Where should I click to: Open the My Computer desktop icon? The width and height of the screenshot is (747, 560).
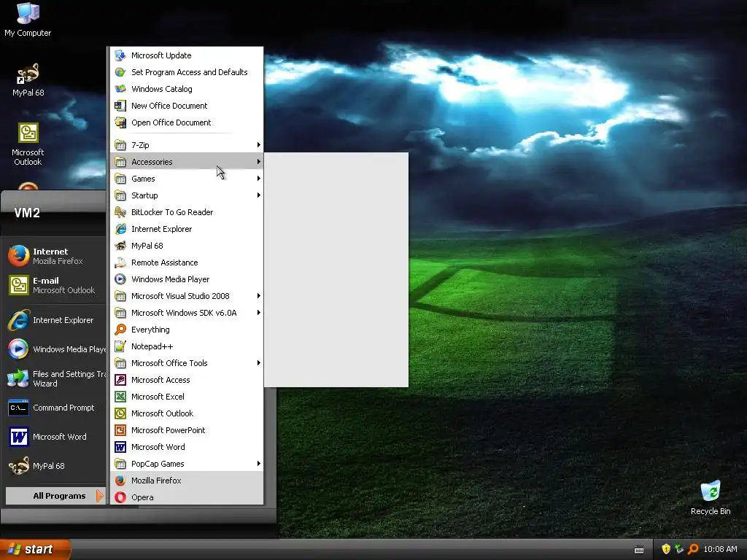pos(28,20)
